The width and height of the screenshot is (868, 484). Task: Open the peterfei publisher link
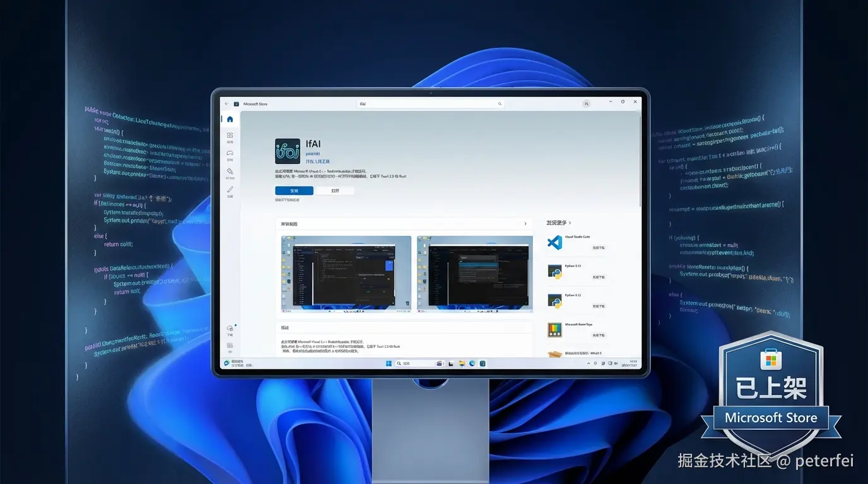313,154
